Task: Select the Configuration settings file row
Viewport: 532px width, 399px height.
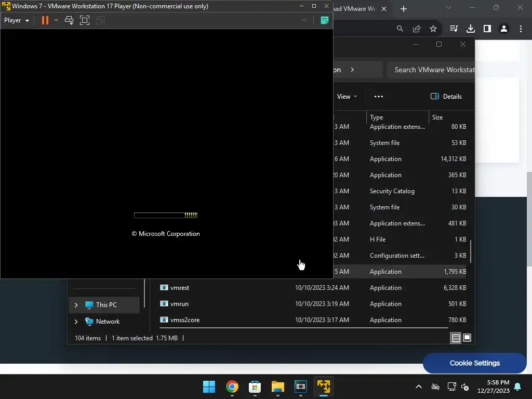Action: point(401,256)
